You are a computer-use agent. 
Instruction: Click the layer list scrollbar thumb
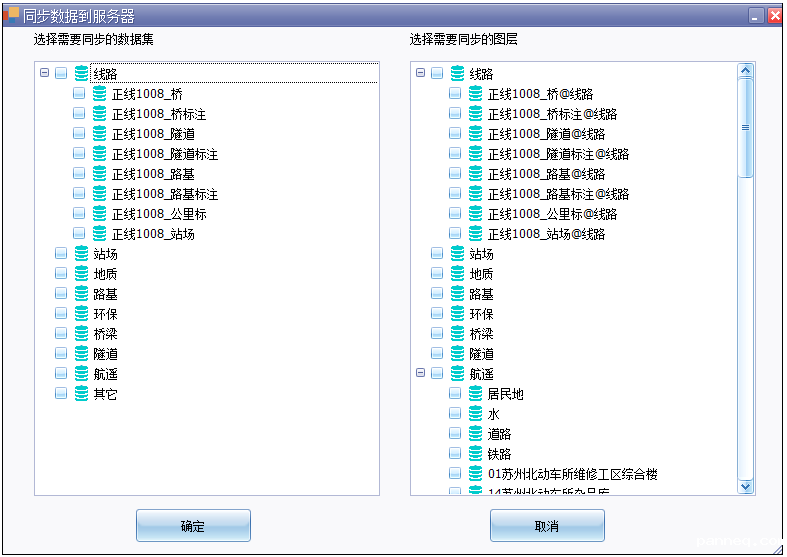[745, 127]
